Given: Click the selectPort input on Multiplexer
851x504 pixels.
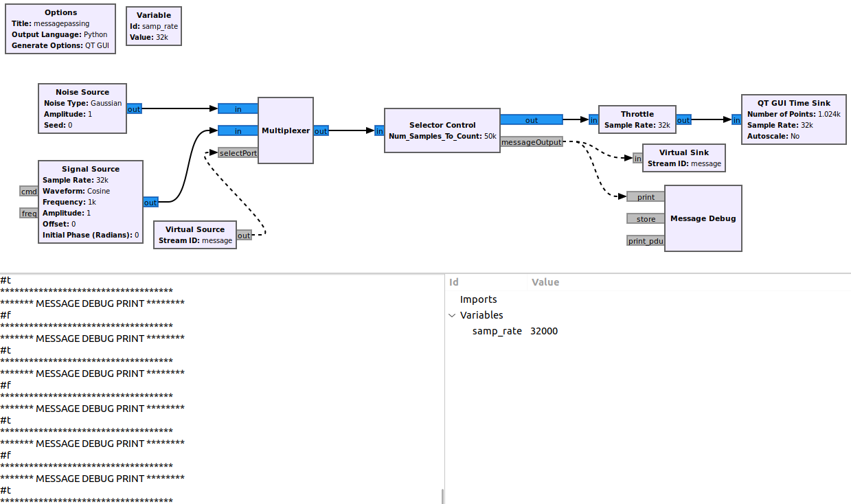Looking at the screenshot, I should 238,153.
